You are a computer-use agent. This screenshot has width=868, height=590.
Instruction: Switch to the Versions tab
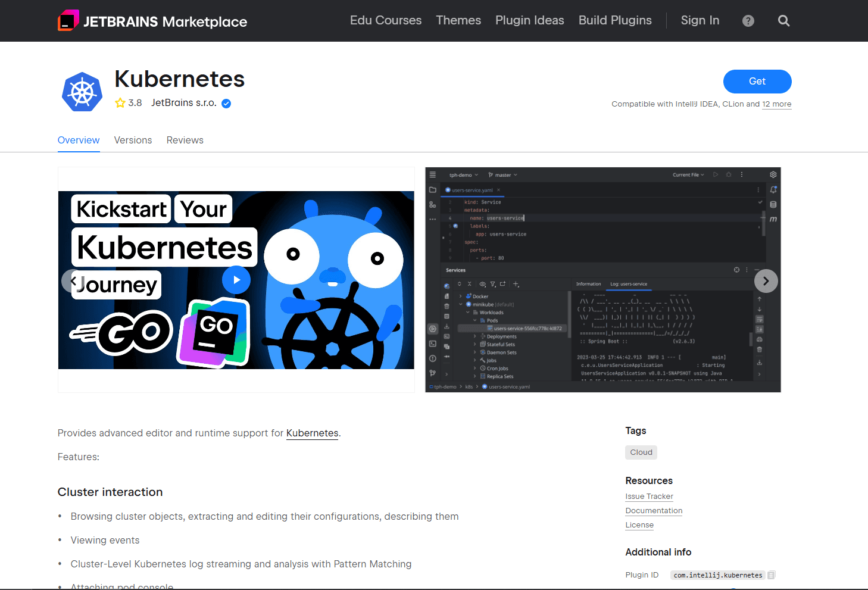coord(133,141)
